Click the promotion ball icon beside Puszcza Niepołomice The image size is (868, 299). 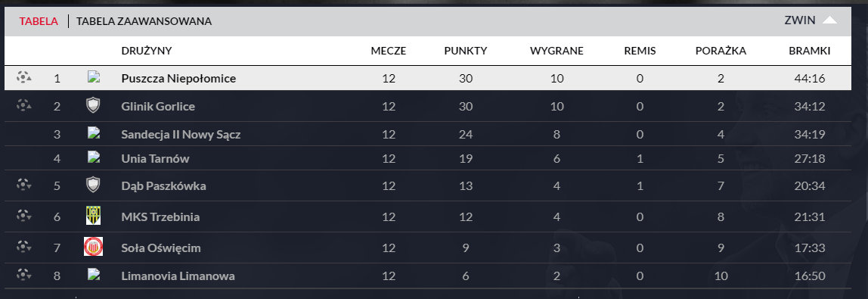23,77
